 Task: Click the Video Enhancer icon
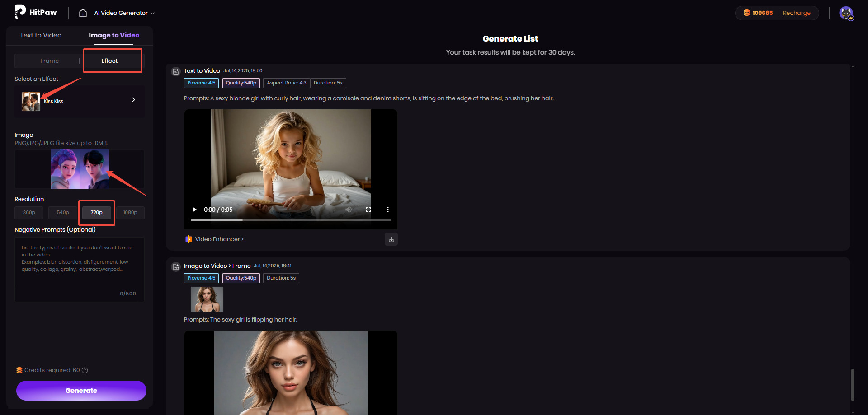[x=189, y=239]
